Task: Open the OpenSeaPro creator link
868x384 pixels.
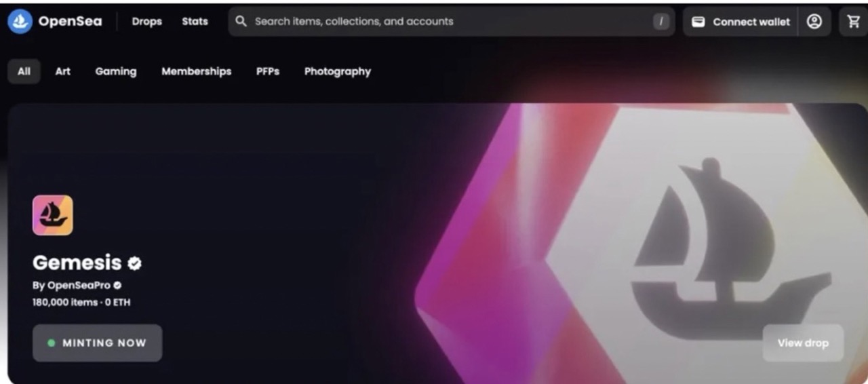Action: tap(79, 286)
